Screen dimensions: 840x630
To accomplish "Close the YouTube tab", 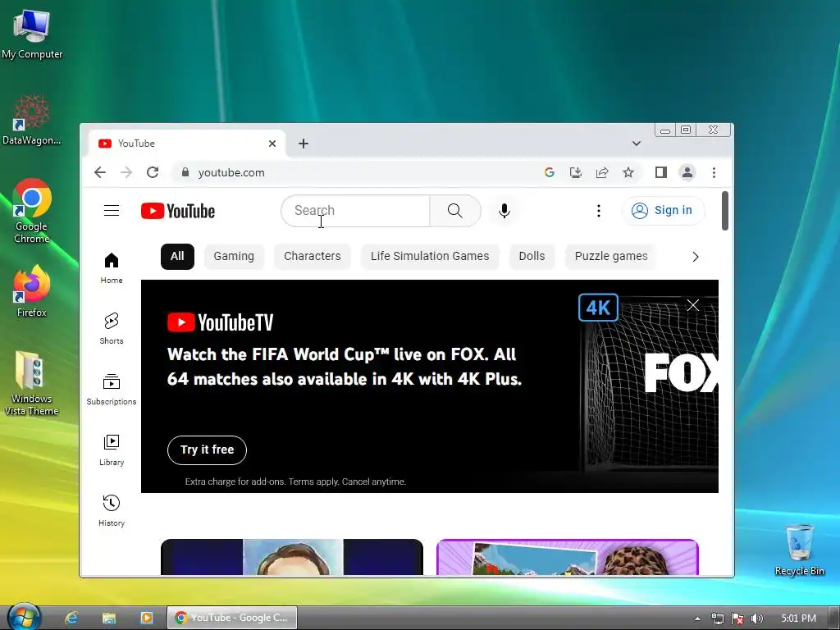I will click(272, 144).
